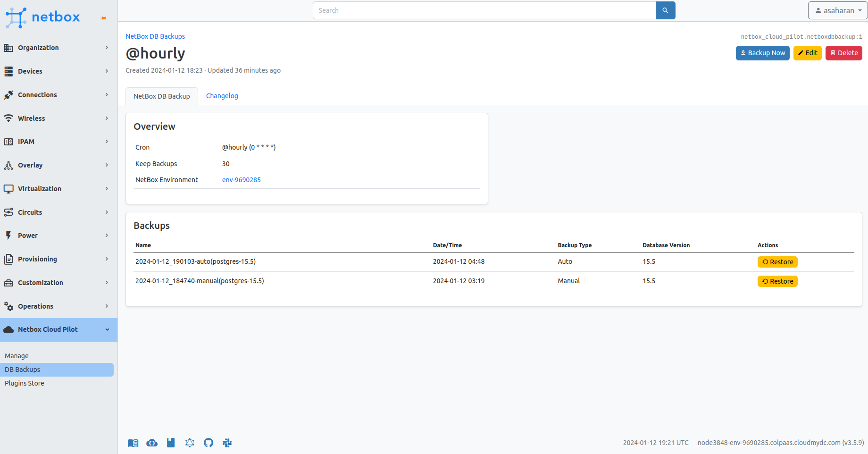
Task: Open Slack via the footer icon
Action: 227,443
